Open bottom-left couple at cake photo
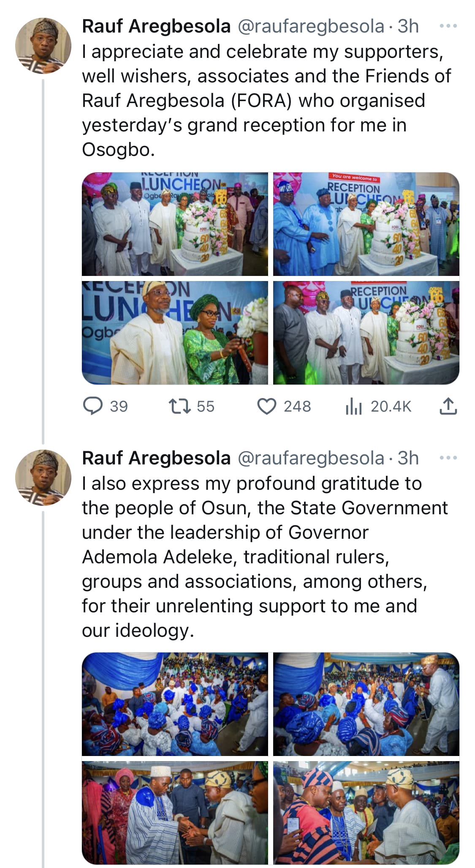Viewport: 475px width, 868px height. point(175,333)
